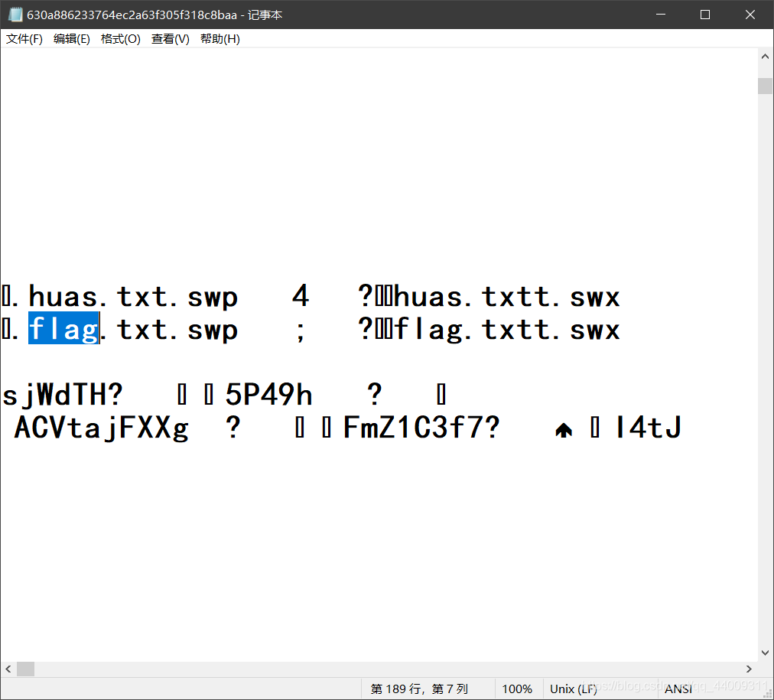Click the text sjWdTH?
The image size is (774, 700).
click(x=63, y=395)
